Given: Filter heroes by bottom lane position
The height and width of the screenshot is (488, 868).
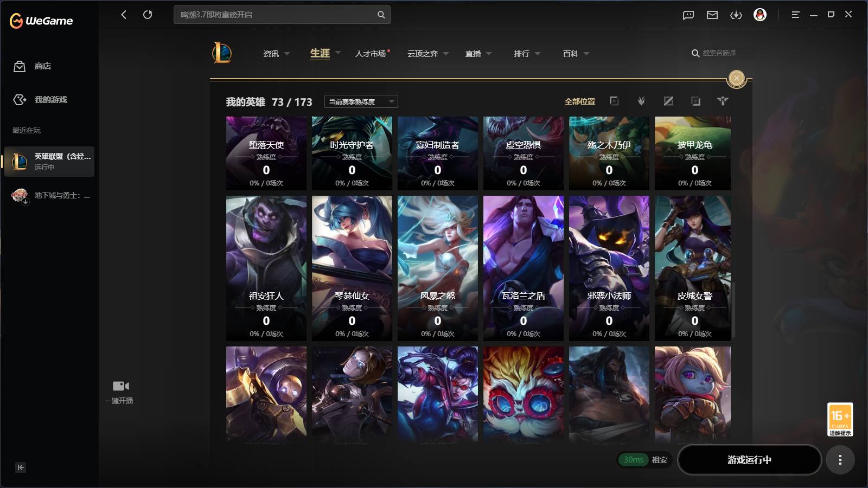Looking at the screenshot, I should 695,101.
